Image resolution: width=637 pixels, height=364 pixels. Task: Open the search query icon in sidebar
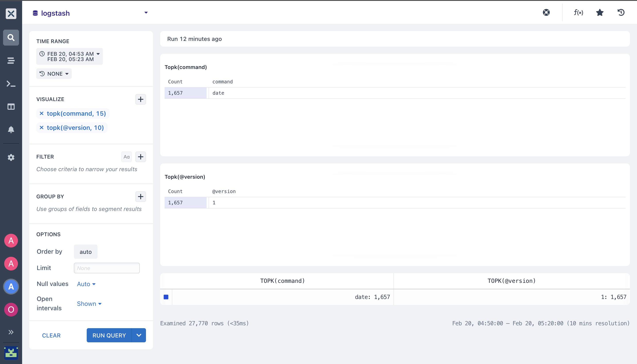tap(11, 38)
